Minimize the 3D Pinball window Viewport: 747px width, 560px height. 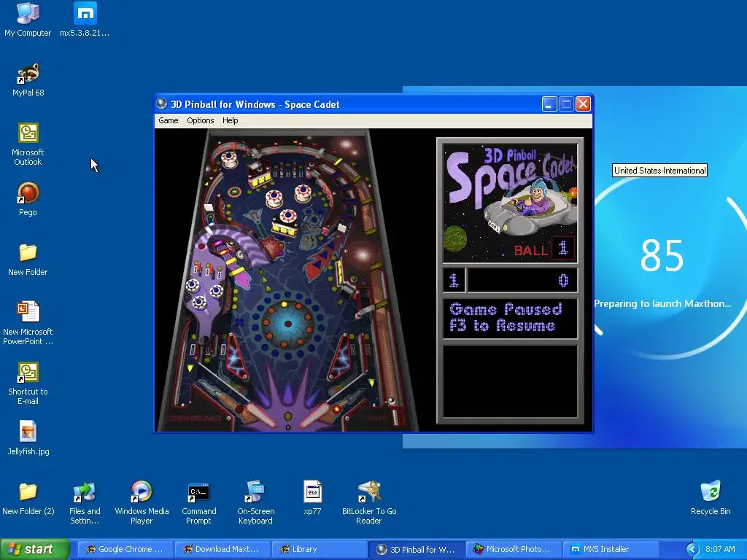[x=549, y=104]
